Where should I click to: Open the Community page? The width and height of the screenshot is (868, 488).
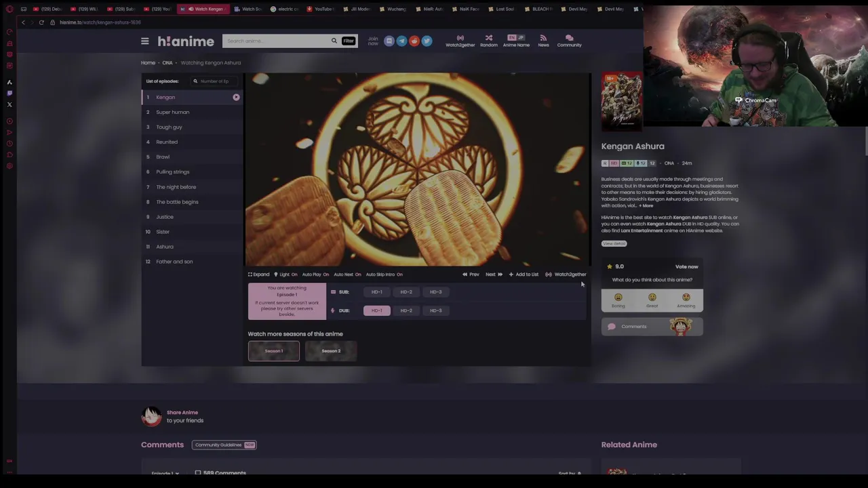coord(569,41)
